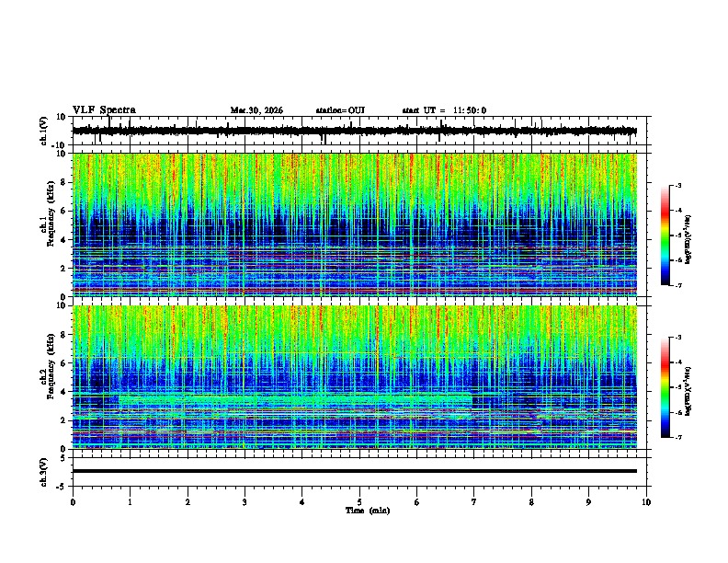Click the "Time (min)" x-axis label
This screenshot has width=728, height=563.
pyautogui.click(x=368, y=511)
